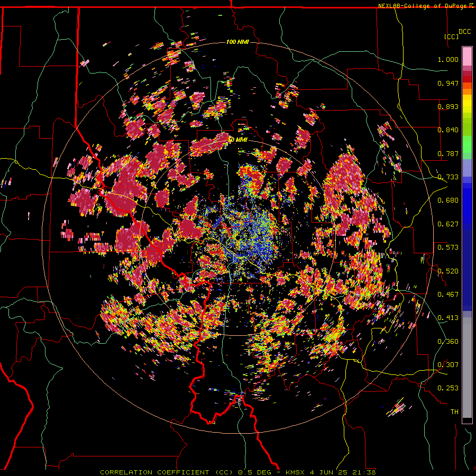The image size is (476, 476).
Task: Click the radar site center dot
Action: tap(237, 237)
